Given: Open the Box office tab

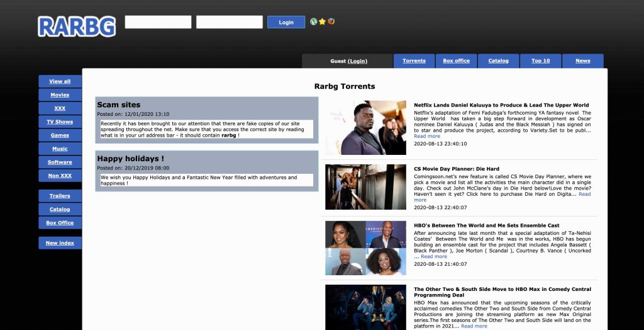Looking at the screenshot, I should tap(457, 61).
